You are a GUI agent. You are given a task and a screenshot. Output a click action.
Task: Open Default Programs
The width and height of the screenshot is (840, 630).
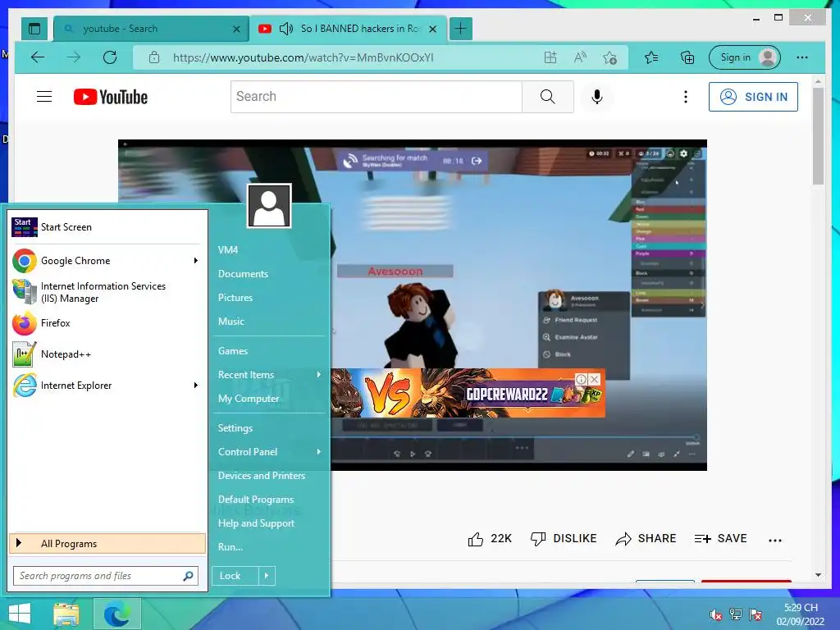(256, 500)
